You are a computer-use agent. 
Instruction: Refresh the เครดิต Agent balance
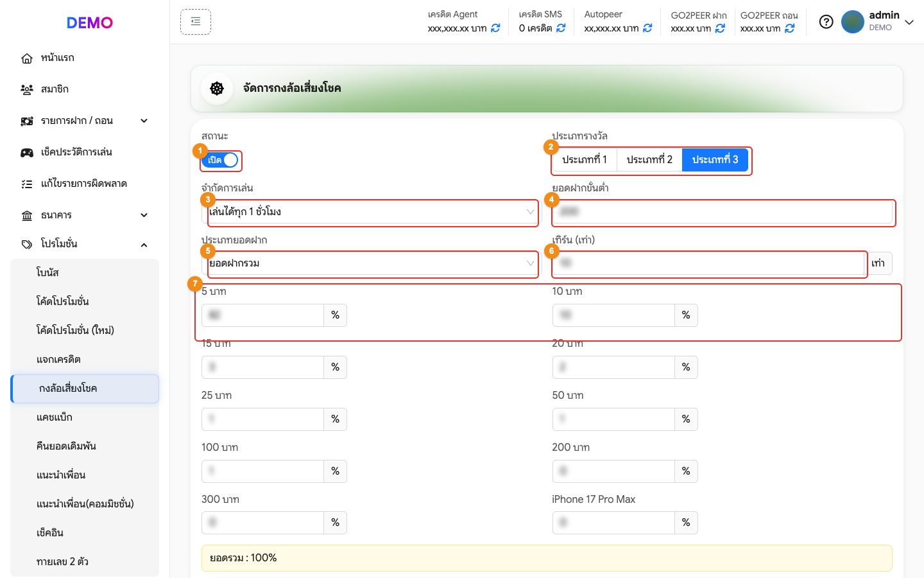pyautogui.click(x=495, y=28)
